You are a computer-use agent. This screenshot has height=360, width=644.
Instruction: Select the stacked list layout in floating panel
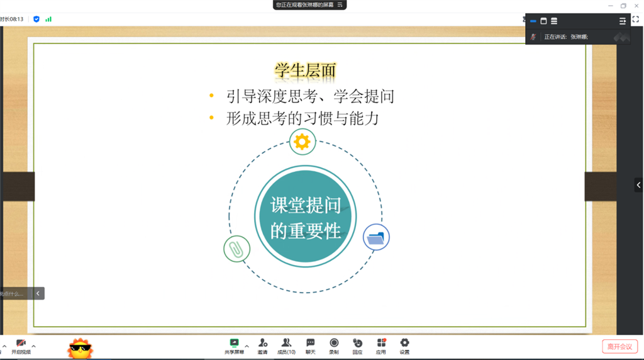click(x=554, y=21)
